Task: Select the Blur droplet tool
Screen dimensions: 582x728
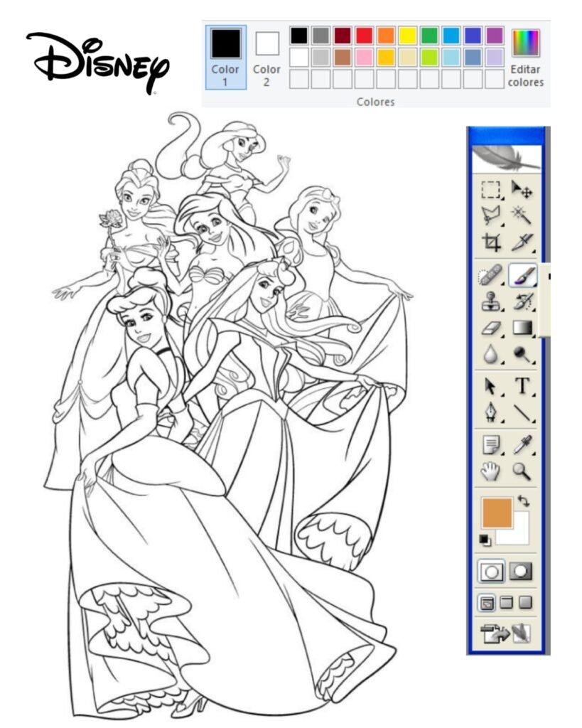Action: (490, 355)
